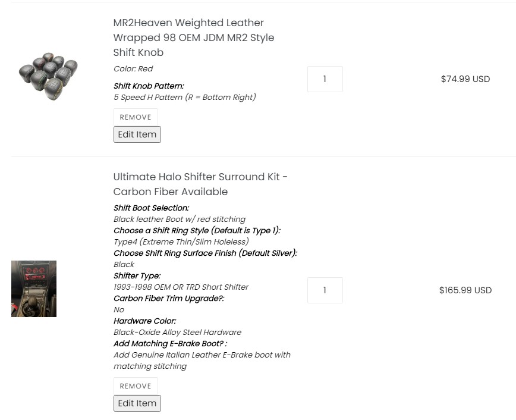Remove the MR2 shift knob from cart
Image resolution: width=516 pixels, height=420 pixels.
(136, 117)
